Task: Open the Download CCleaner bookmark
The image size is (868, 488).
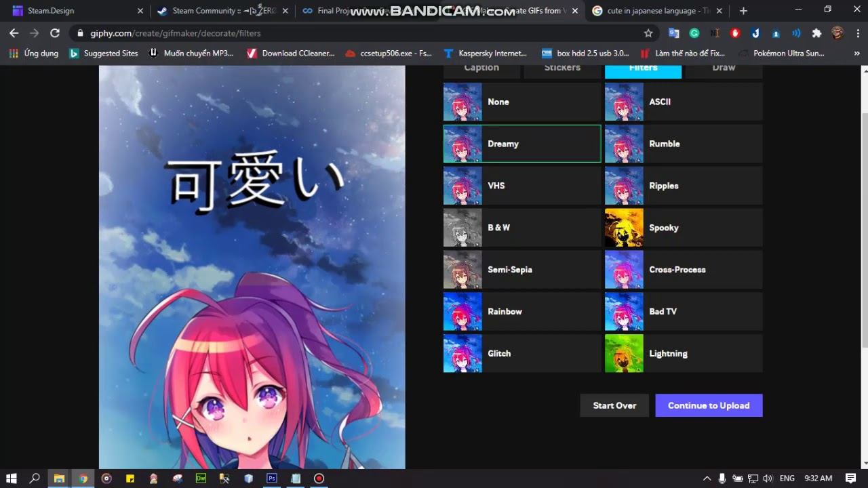Action: point(290,53)
